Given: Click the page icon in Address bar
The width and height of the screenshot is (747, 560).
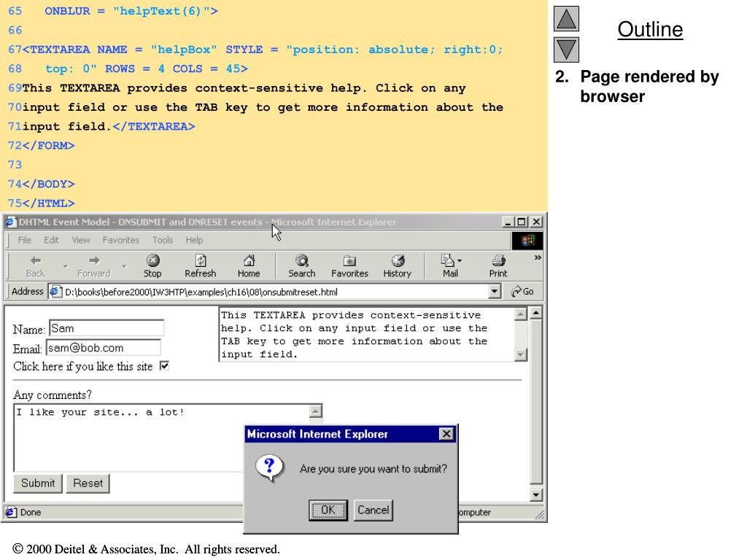Looking at the screenshot, I should pos(55,292).
